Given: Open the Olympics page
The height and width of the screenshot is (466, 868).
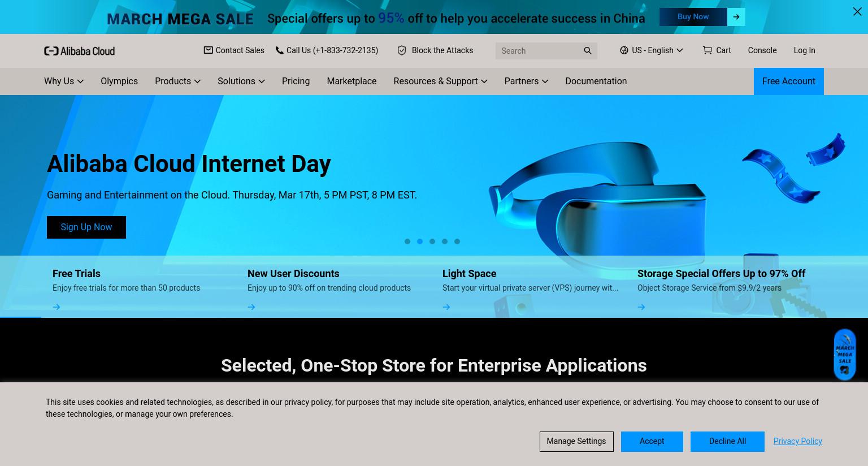Looking at the screenshot, I should (119, 81).
